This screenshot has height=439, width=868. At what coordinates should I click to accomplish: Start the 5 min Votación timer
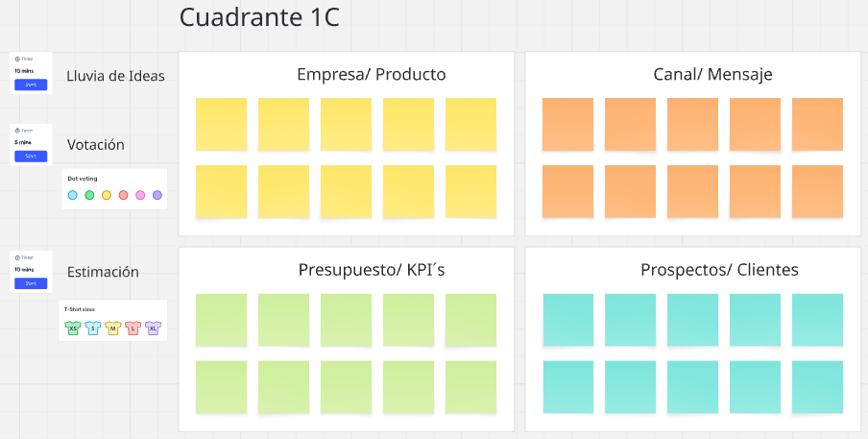[31, 156]
